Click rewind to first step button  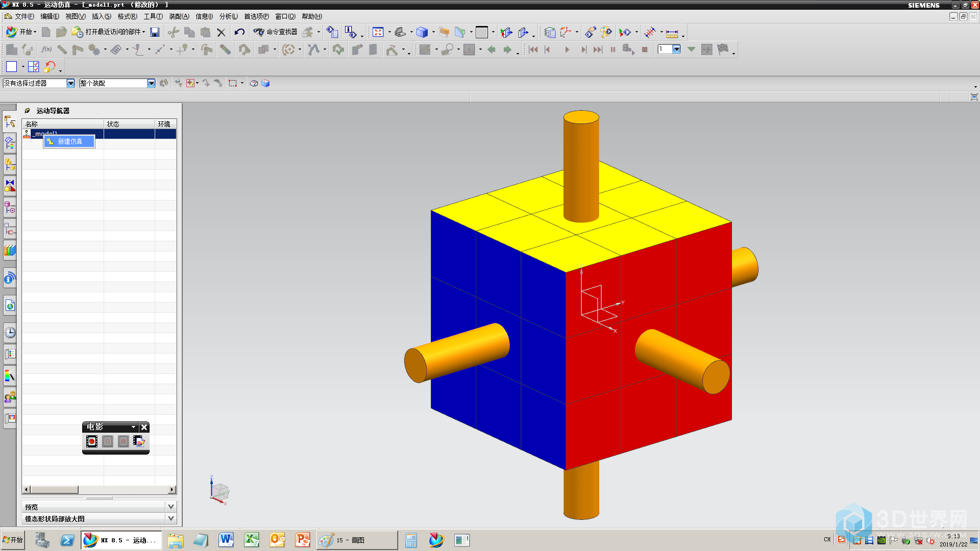533,49
